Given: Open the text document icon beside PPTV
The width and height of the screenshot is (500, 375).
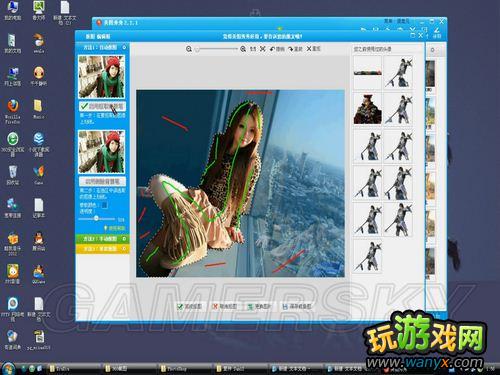Looking at the screenshot, I should (39, 309).
